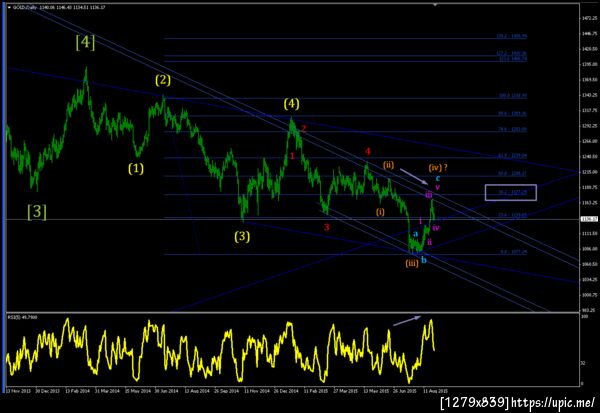Select the red 2 subwave label
Viewport: 600px width, 413px height.
[303, 129]
